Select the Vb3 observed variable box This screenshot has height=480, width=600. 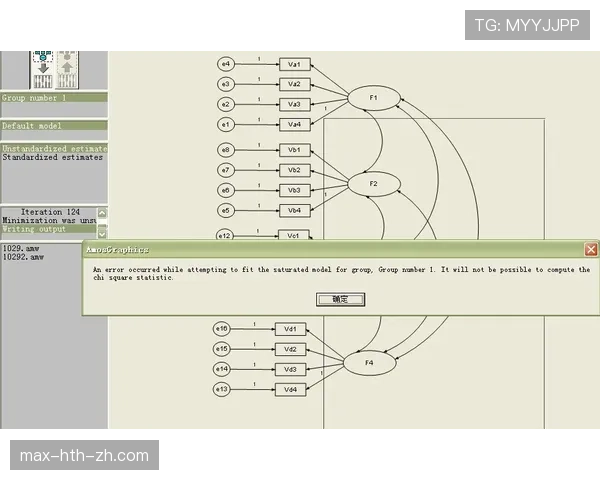coord(295,190)
